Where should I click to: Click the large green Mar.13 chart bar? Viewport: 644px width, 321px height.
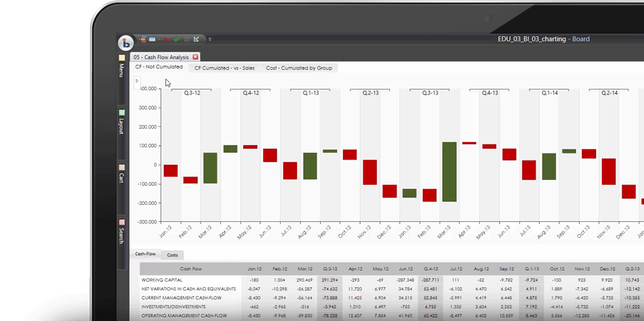(449, 172)
